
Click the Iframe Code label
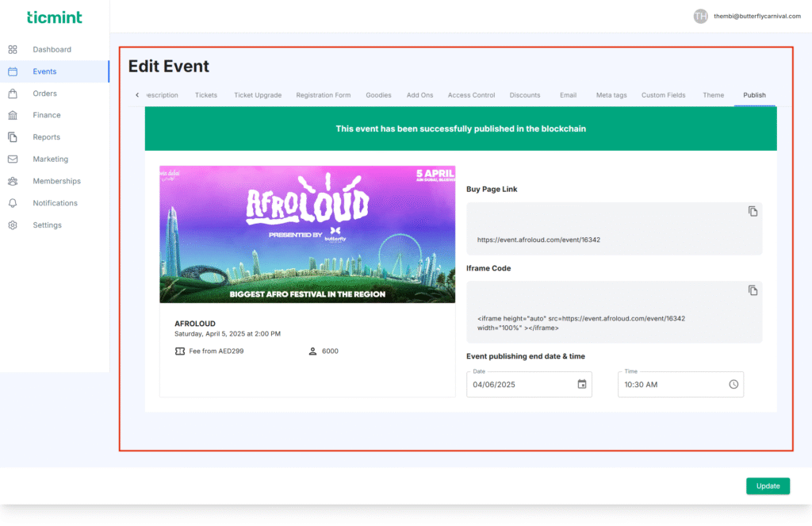[488, 268]
